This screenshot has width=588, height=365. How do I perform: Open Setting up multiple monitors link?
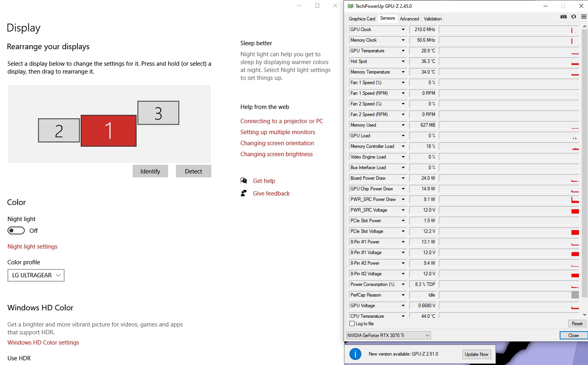[x=278, y=132]
